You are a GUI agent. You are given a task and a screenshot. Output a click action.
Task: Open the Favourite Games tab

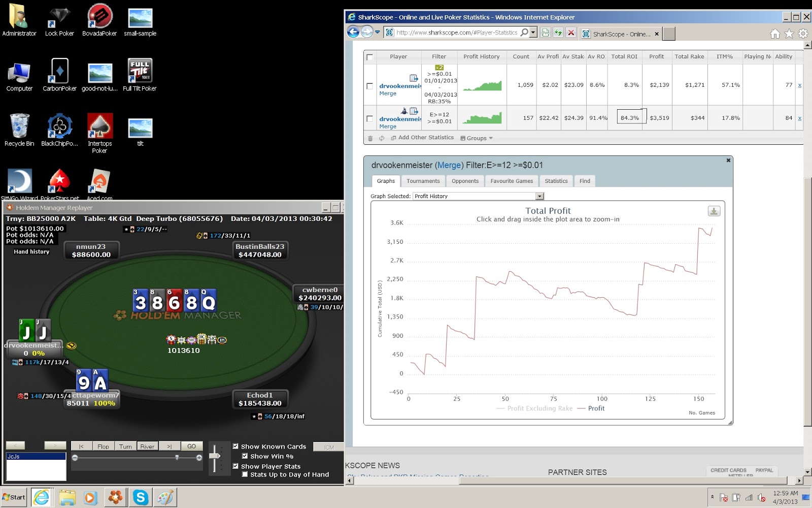point(512,181)
